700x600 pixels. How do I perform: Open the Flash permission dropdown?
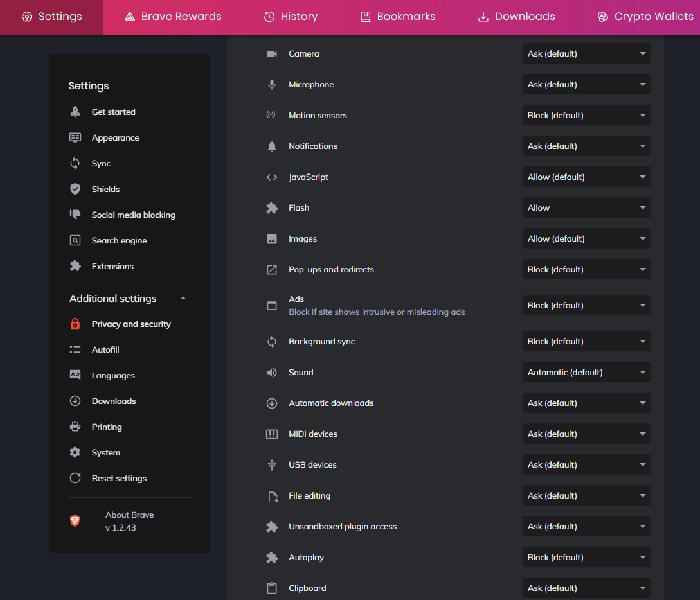586,207
